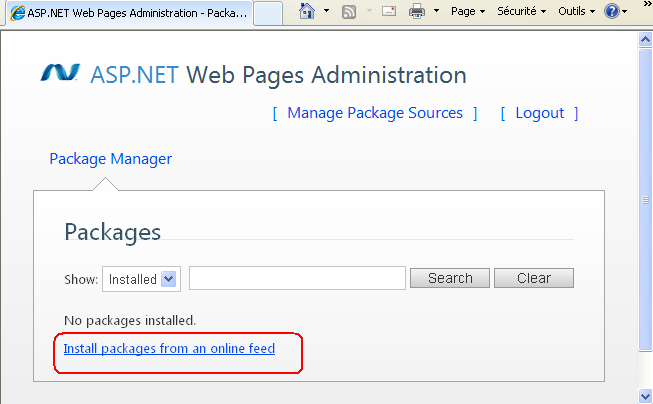Click the Home icon in the toolbar
The image size is (653, 404).
coord(308,12)
